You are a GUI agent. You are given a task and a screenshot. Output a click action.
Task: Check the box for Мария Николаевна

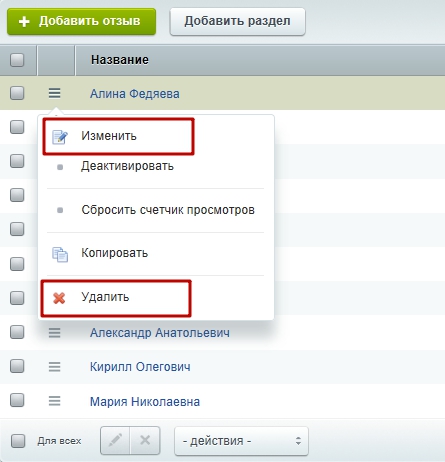click(17, 400)
